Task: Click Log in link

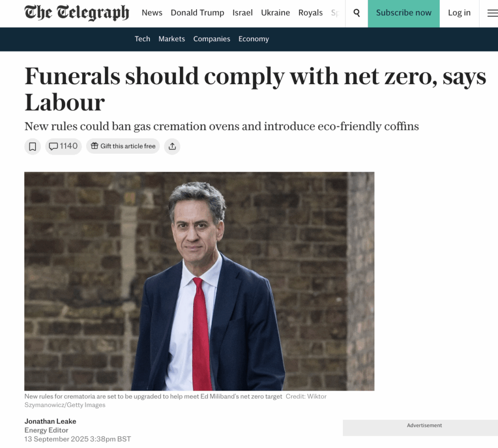Action: pos(459,13)
